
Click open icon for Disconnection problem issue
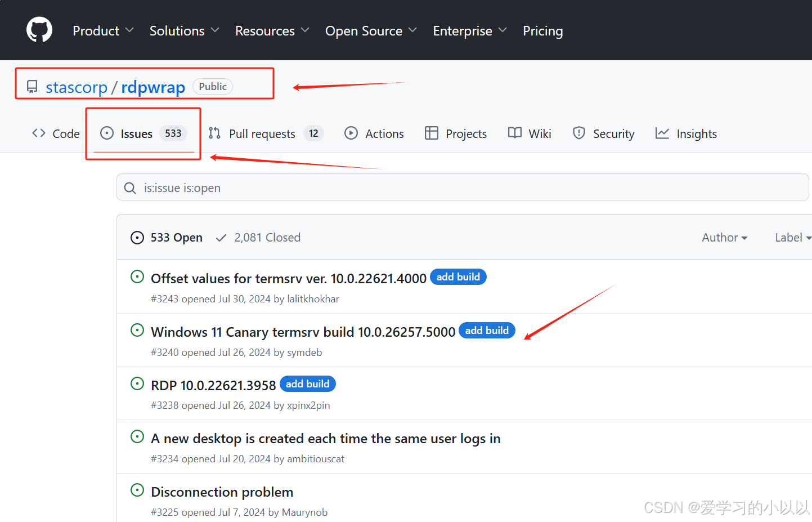137,490
